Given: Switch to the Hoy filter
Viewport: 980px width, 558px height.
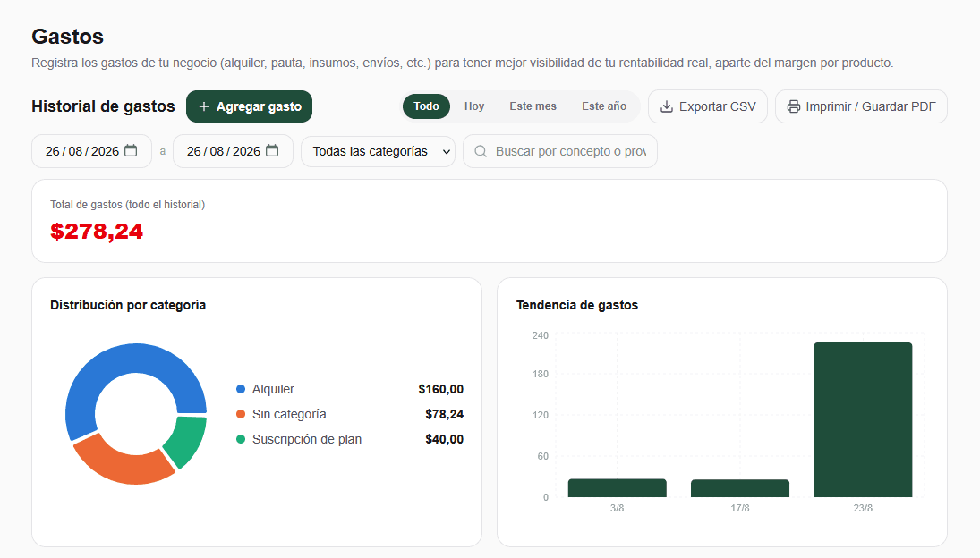Looking at the screenshot, I should [x=474, y=106].
